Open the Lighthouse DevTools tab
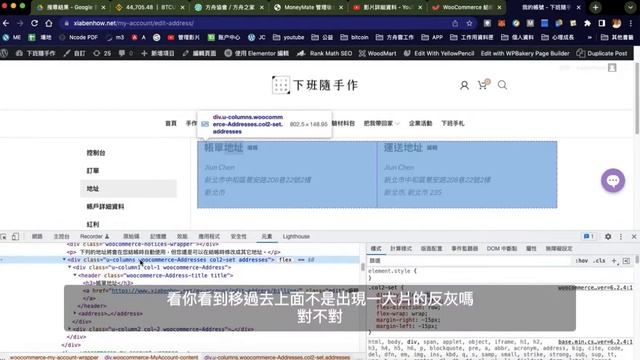Viewport: 640px width, 360px height. (296, 236)
